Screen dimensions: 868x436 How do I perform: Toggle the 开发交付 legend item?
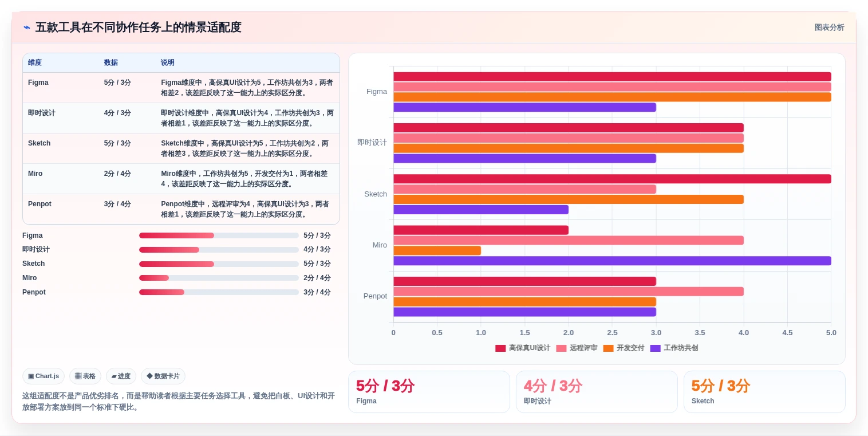(x=624, y=348)
